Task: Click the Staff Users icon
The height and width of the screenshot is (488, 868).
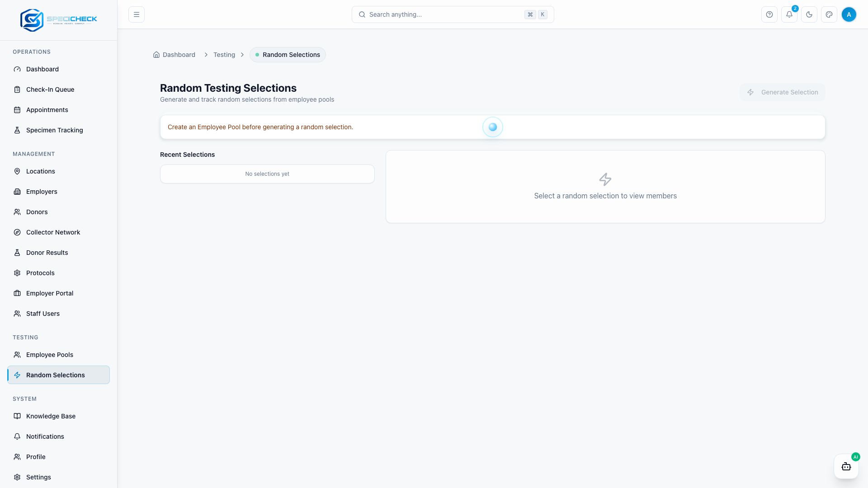Action: [x=17, y=314]
